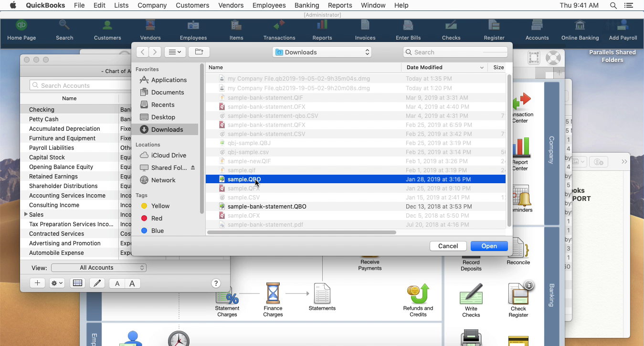Decrease font size with small A button
The image size is (644, 346).
(117, 283)
